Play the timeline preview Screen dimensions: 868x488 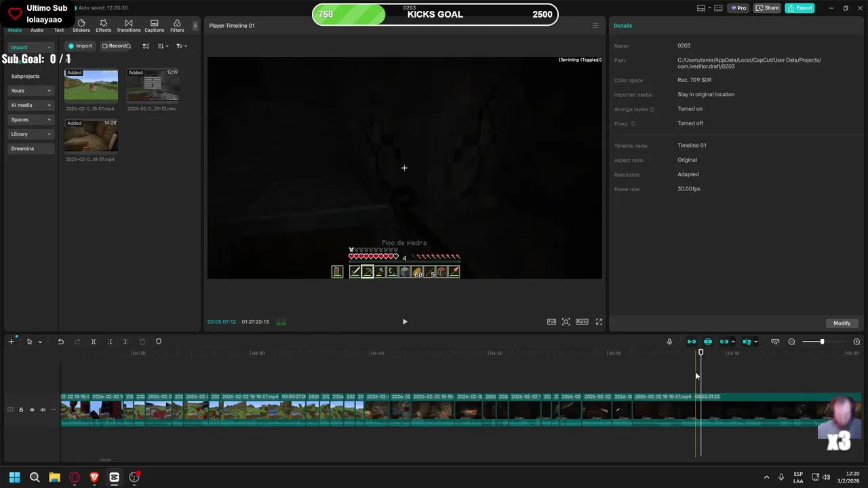tap(405, 322)
